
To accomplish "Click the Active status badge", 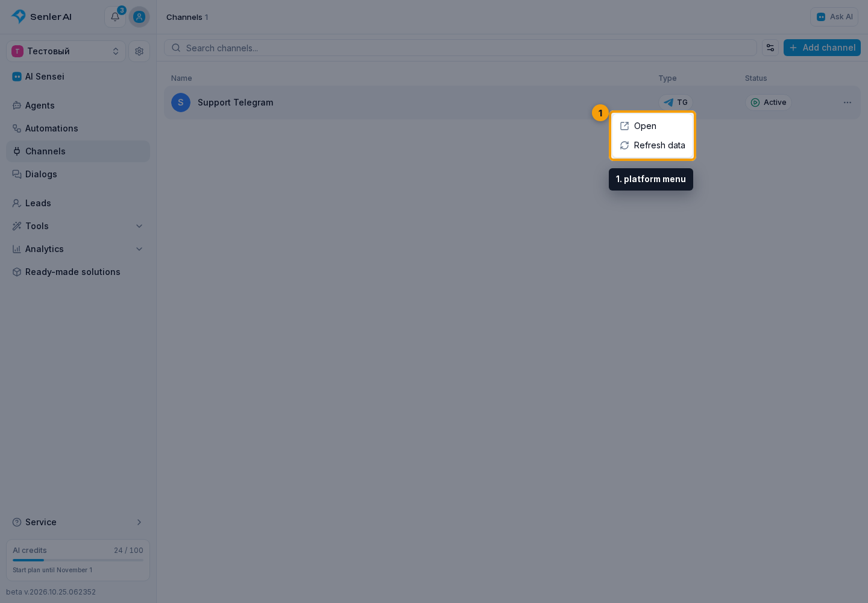I will 769,103.
